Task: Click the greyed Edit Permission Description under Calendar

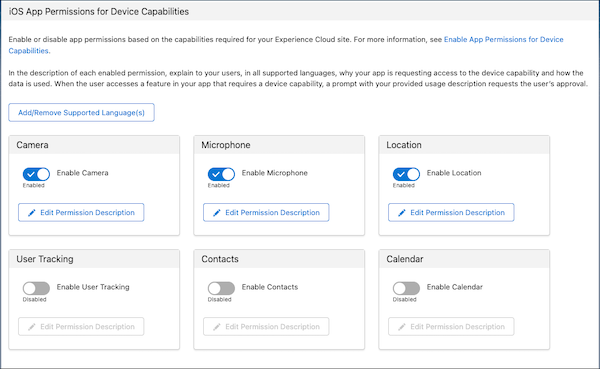Action: pos(451,327)
